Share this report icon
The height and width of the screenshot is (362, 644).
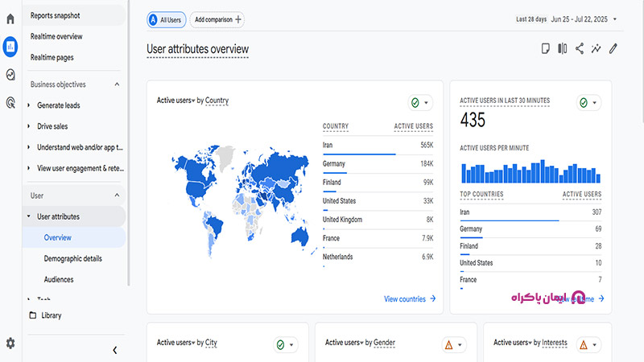[x=579, y=48]
